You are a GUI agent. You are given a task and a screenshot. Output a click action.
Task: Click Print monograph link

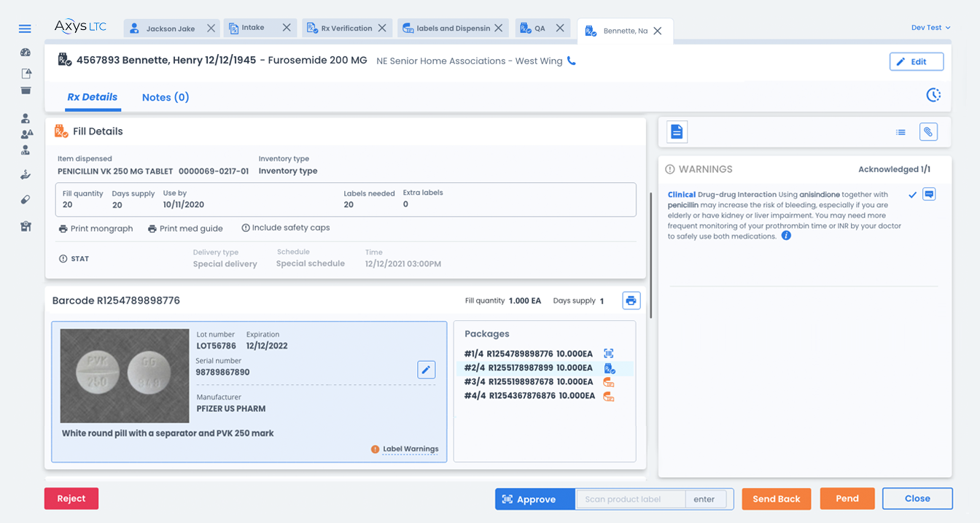pos(96,228)
